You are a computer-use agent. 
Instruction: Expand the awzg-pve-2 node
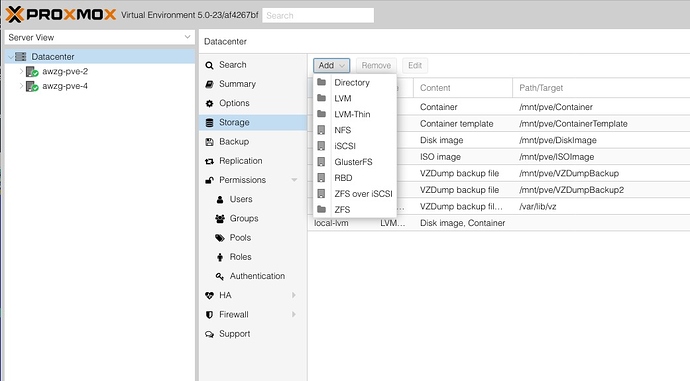coord(21,71)
